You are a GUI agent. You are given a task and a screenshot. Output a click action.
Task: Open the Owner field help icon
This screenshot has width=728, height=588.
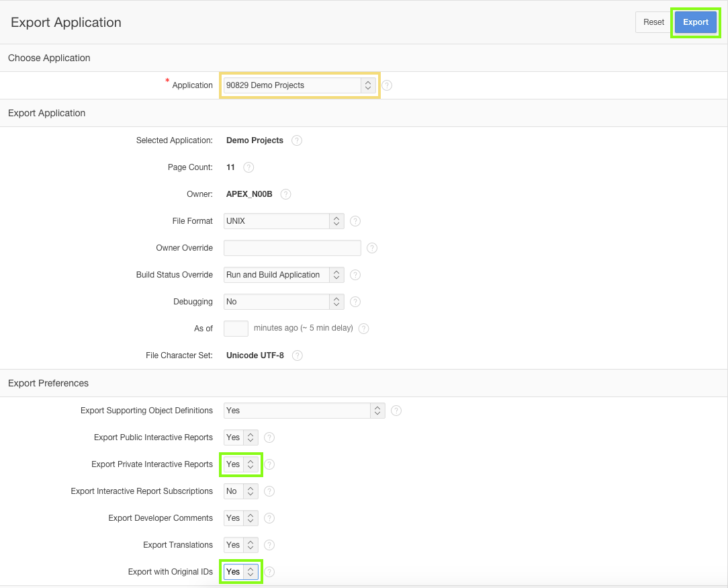285,194
